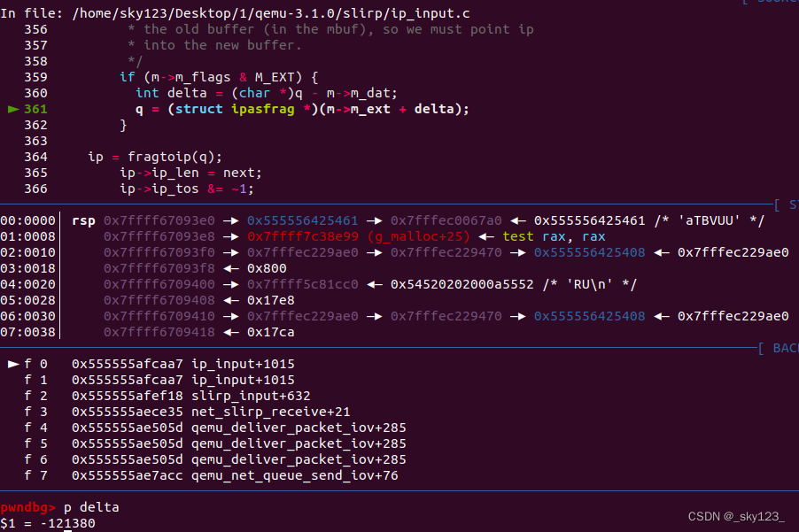Select source line 357 'into the new buffer'
Screen dimensions: 799x532
pos(214,45)
